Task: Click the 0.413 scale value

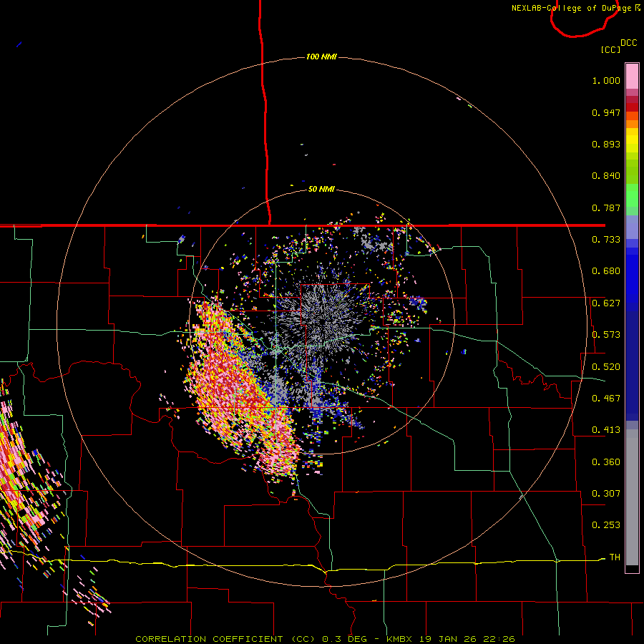Action: click(606, 430)
